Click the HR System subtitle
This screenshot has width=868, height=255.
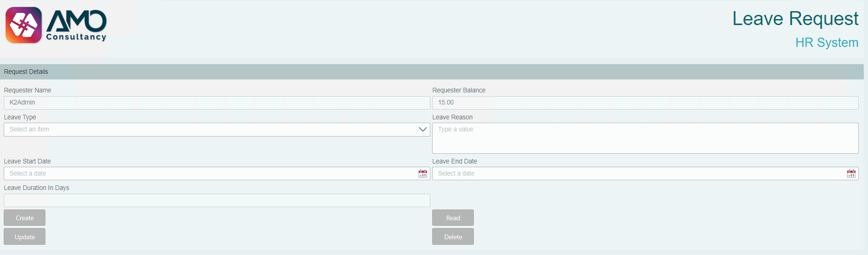point(827,43)
